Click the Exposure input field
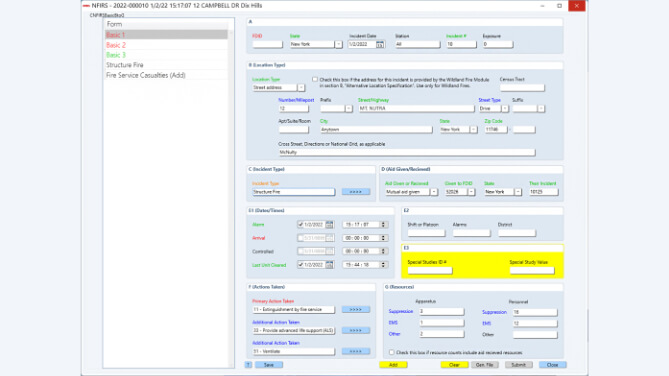The image size is (669, 376). point(497,44)
